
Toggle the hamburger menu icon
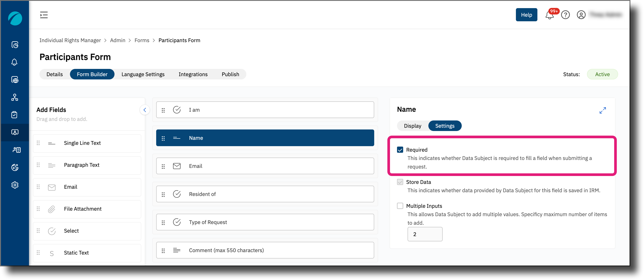pyautogui.click(x=44, y=15)
